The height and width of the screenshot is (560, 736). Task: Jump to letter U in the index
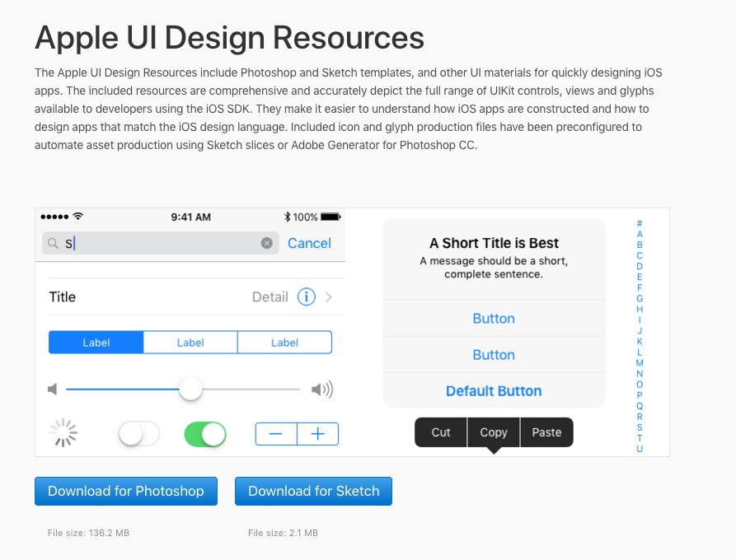pyautogui.click(x=640, y=449)
